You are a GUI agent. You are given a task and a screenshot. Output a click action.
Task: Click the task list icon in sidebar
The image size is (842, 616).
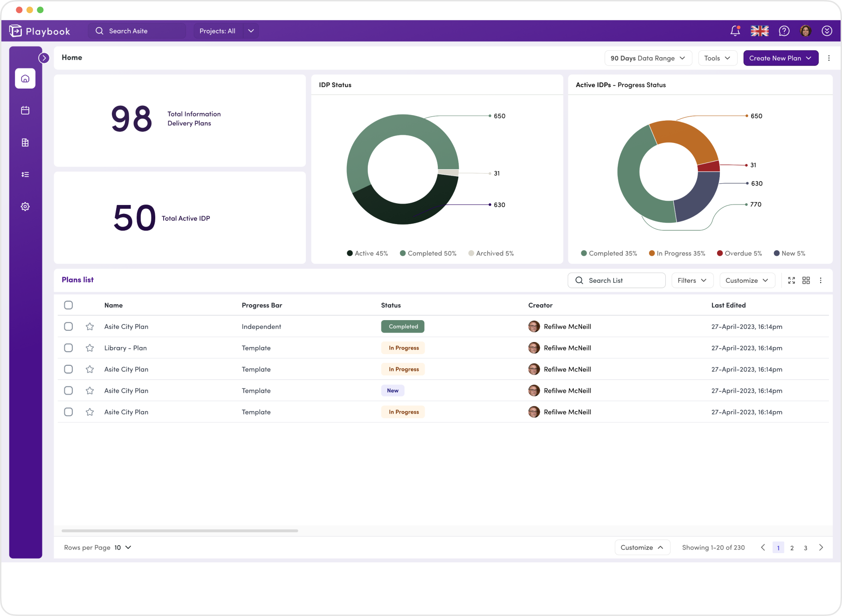coord(25,174)
